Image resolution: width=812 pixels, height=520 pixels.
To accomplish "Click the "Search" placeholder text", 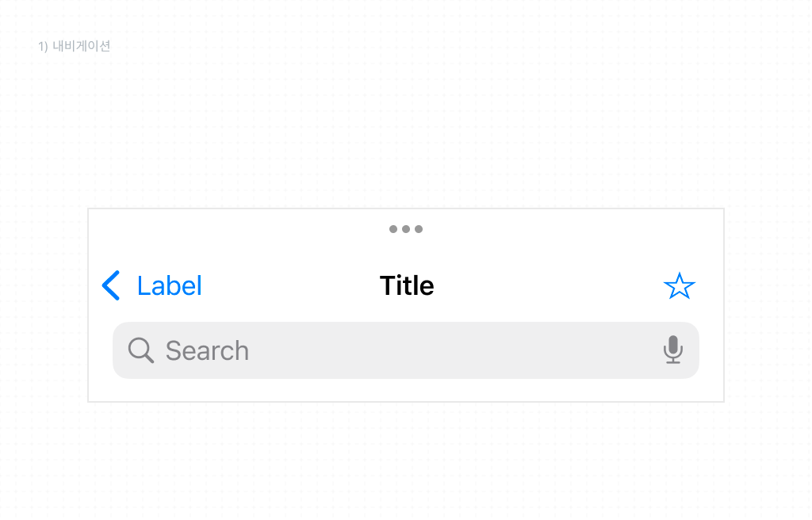I will (207, 350).
